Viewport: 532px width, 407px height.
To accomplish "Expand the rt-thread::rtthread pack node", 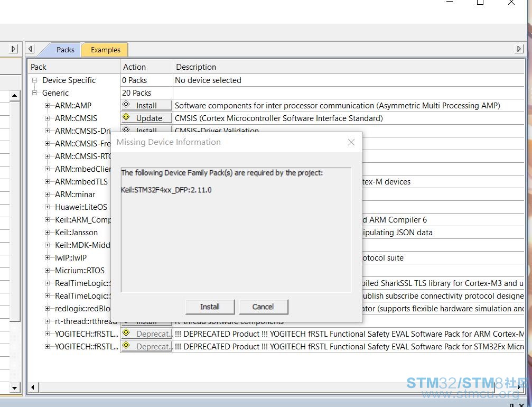I will (47, 321).
